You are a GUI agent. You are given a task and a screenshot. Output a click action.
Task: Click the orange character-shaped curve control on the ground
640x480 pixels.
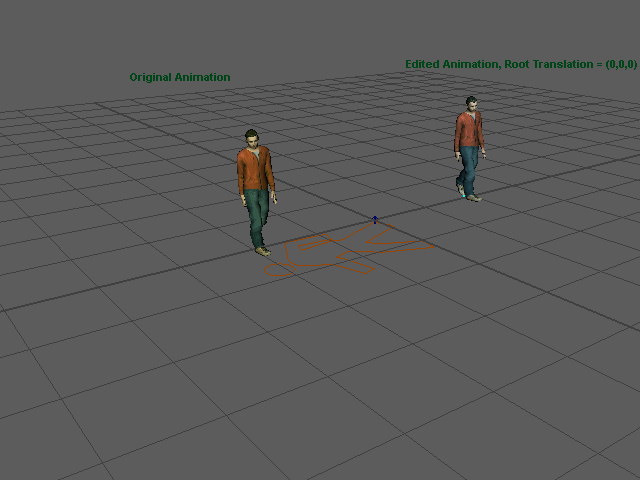click(349, 250)
